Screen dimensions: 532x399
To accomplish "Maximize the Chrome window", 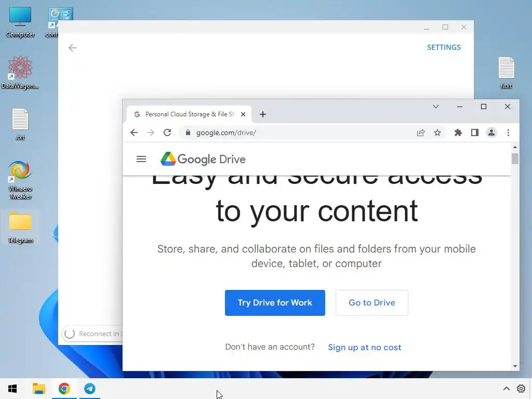I will coord(484,107).
